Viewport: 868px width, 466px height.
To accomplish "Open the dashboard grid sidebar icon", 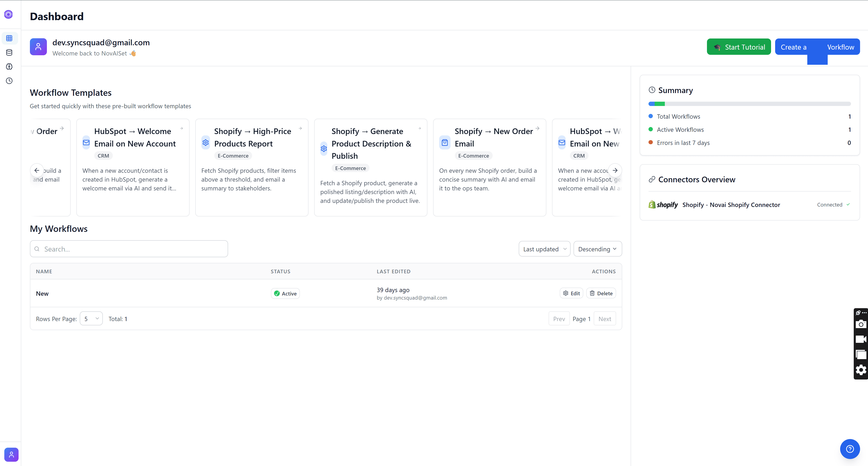I will [x=9, y=38].
